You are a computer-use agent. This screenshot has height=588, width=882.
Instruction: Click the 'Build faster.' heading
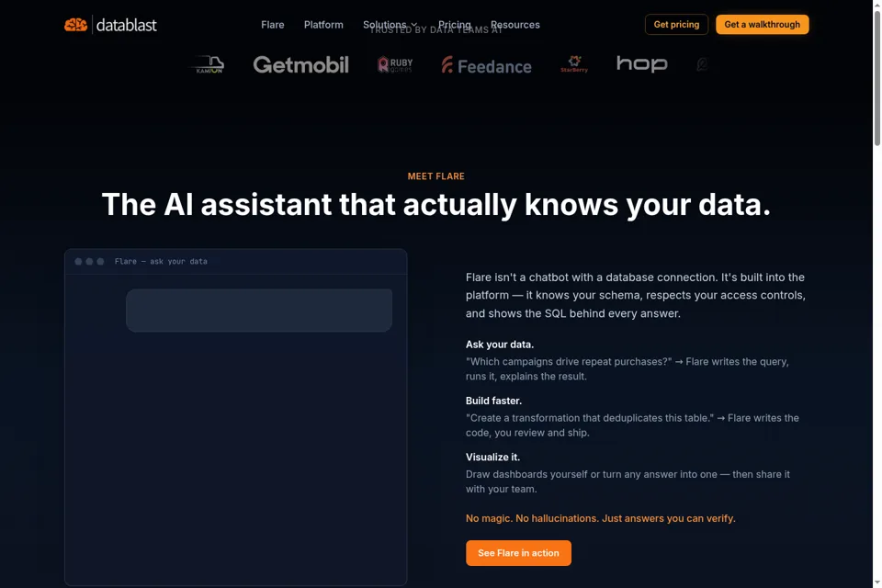tap(493, 401)
